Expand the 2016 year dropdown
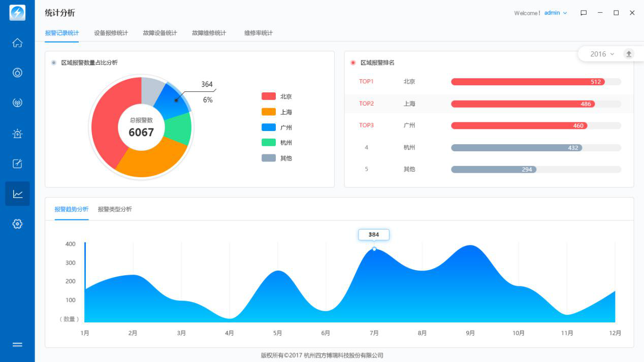 pyautogui.click(x=602, y=54)
